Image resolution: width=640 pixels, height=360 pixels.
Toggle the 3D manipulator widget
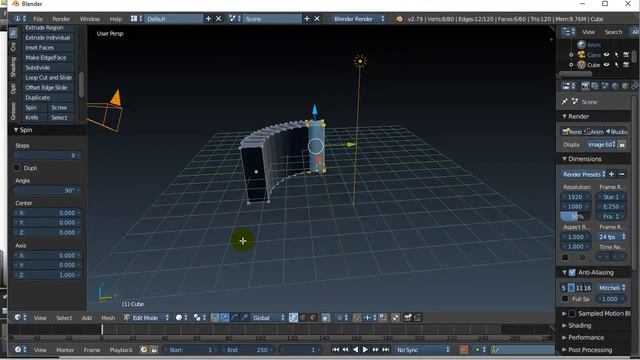[x=215, y=317]
